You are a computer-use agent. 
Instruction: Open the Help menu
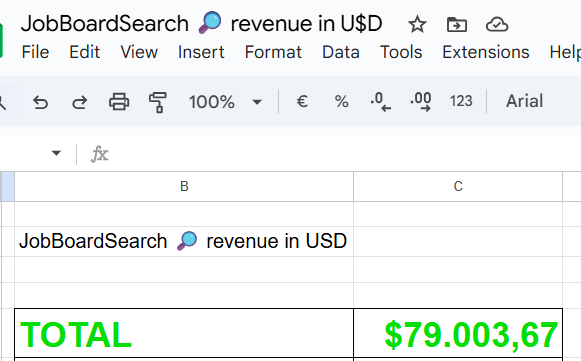click(565, 52)
